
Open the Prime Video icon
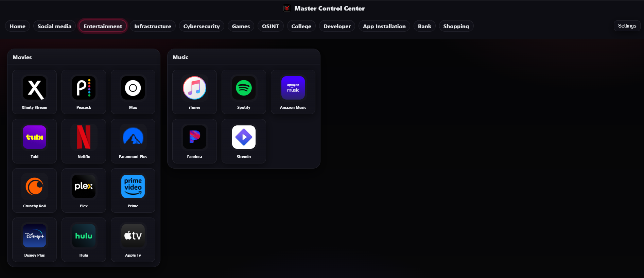[x=133, y=187]
